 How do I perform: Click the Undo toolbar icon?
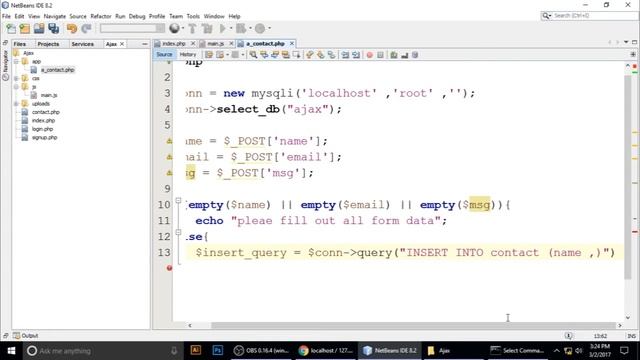pyautogui.click(x=72, y=29)
